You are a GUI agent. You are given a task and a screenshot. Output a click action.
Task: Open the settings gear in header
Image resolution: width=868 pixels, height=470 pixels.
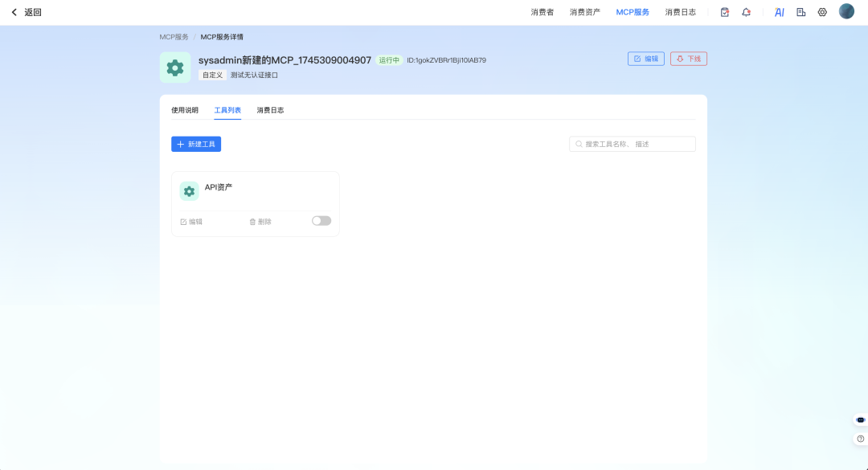823,12
